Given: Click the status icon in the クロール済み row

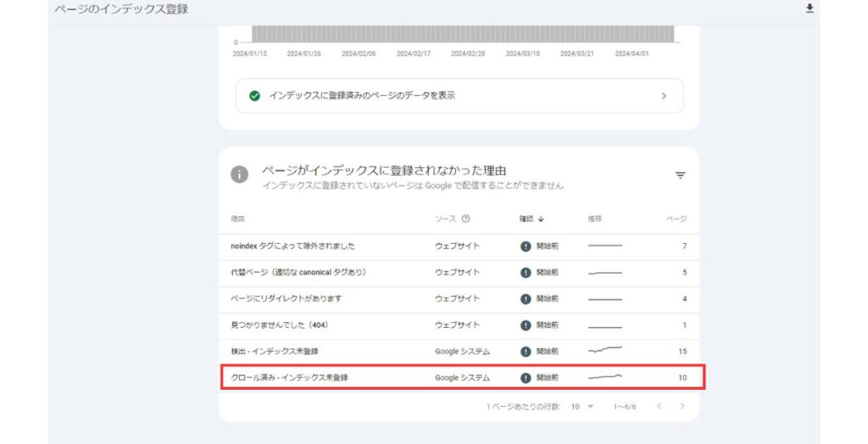Looking at the screenshot, I should click(x=526, y=378).
